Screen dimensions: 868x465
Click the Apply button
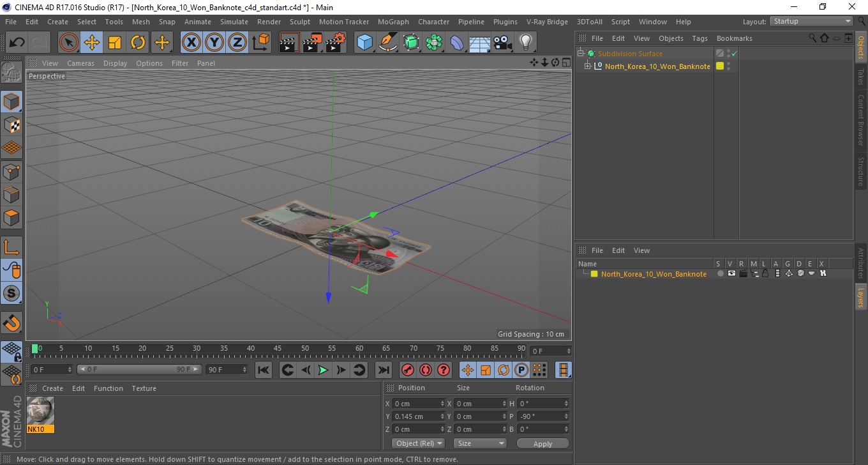(x=542, y=443)
